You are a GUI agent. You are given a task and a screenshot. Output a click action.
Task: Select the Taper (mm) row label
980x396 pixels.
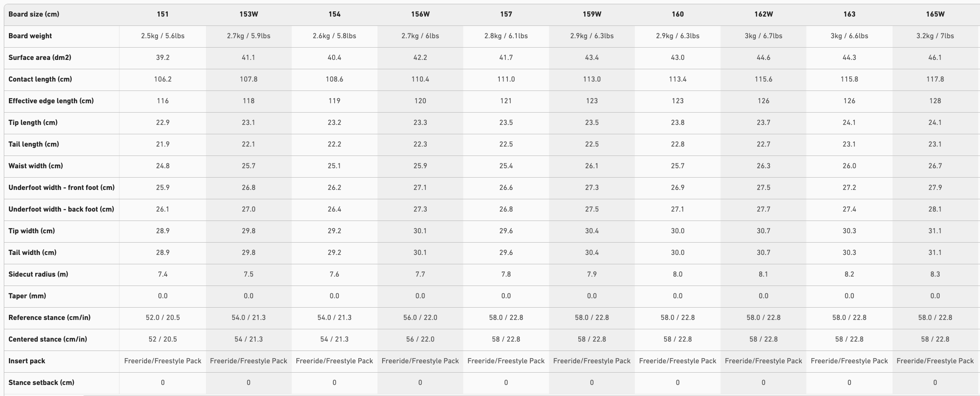point(27,296)
